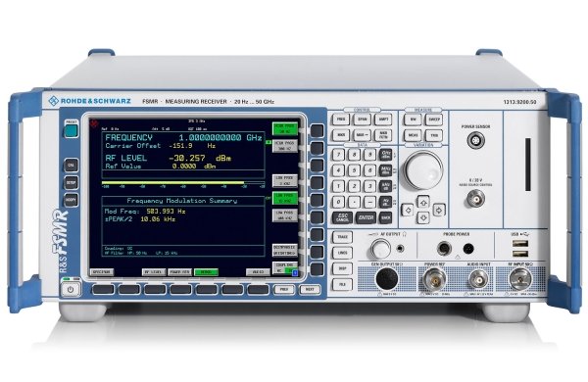The height and width of the screenshot is (382, 588).
Task: Click the AF OUTPUT headphone jack
Action: pyautogui.click(x=401, y=248)
